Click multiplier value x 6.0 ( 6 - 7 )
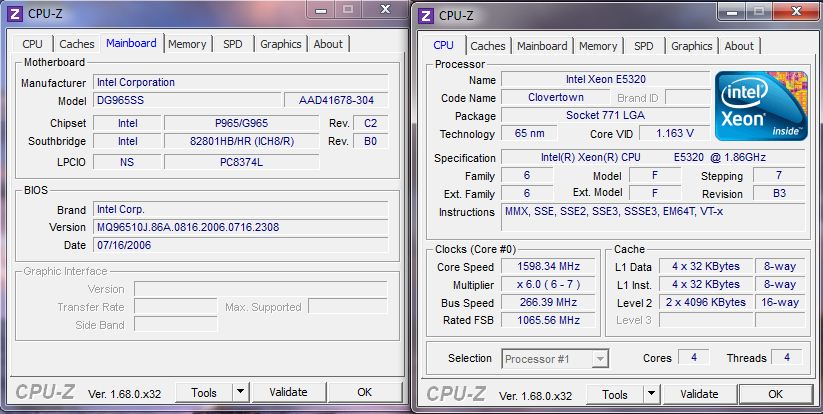Screen dimensions: 823x414 pyautogui.click(x=548, y=284)
